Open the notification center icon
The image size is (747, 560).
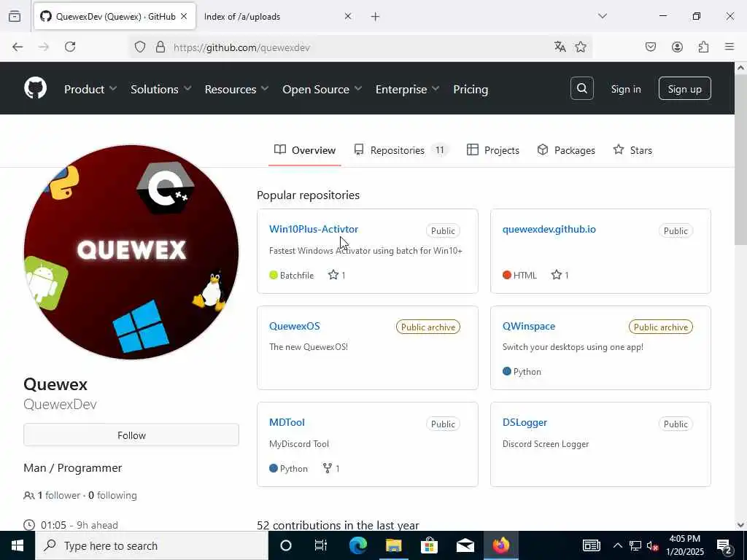tap(724, 545)
